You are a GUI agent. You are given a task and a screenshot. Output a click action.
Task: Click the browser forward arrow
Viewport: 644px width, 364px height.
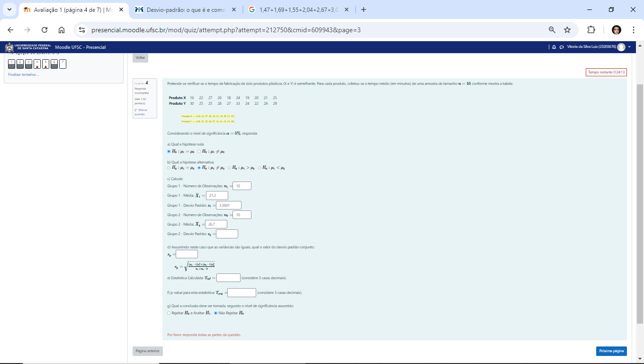(27, 30)
